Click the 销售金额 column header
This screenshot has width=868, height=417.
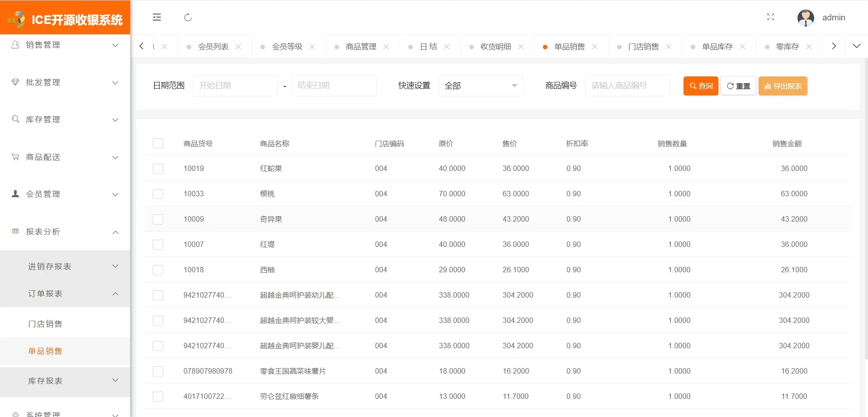787,143
